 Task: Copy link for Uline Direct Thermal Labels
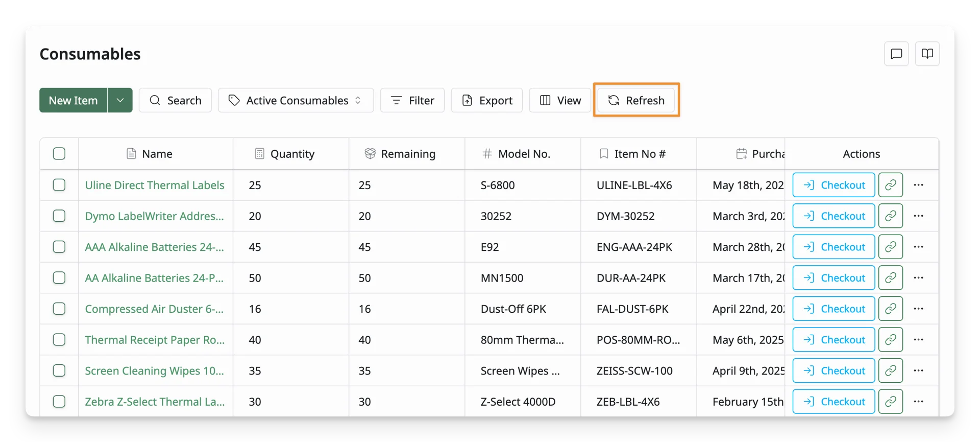tap(891, 185)
